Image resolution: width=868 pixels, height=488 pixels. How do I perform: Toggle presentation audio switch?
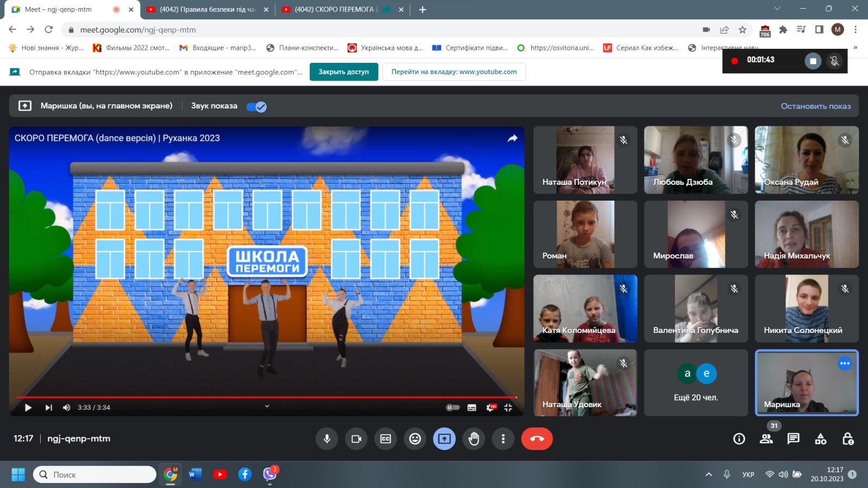click(257, 106)
